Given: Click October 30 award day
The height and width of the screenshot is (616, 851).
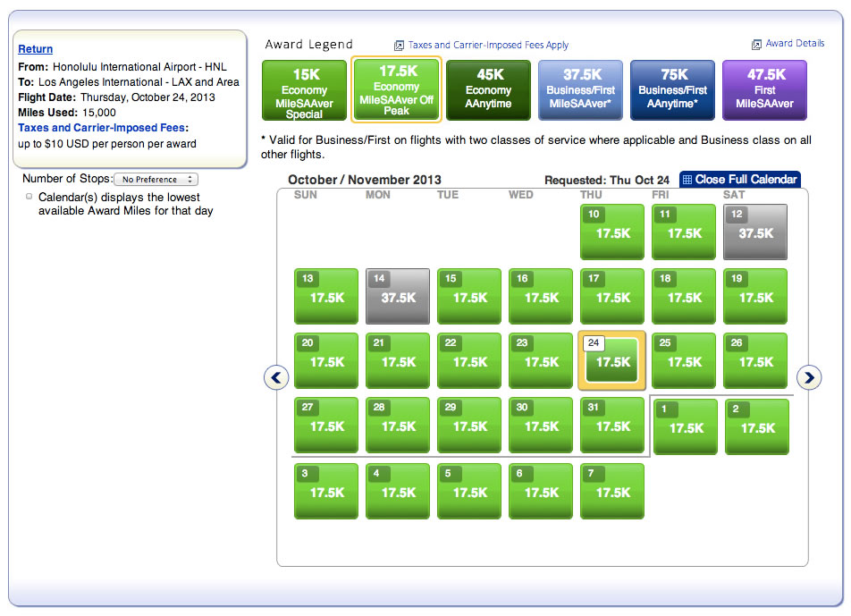Looking at the screenshot, I should pos(541,426).
